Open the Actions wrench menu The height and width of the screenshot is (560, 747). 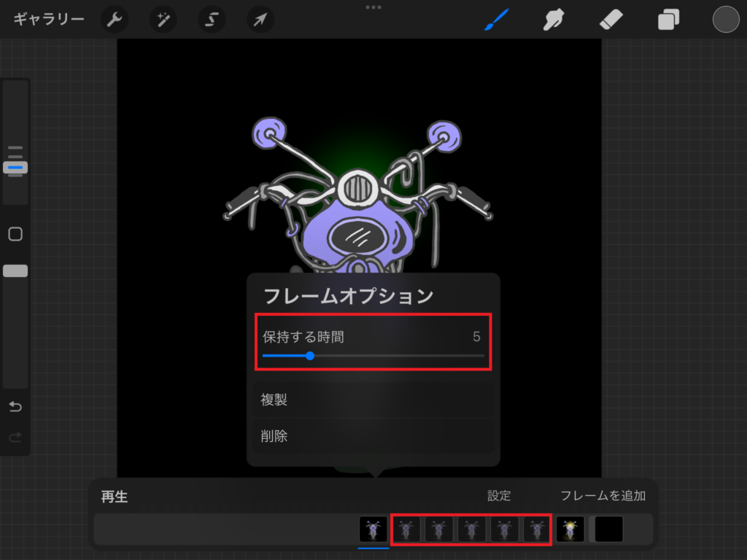point(115,20)
